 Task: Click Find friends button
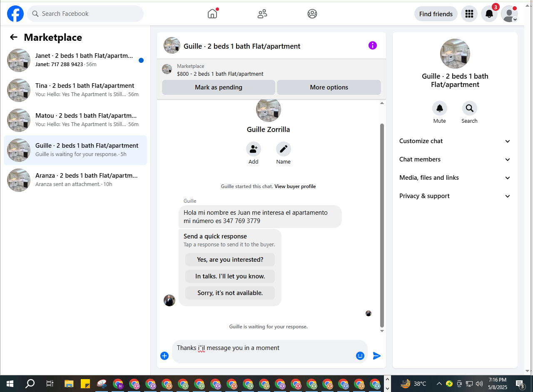pyautogui.click(x=436, y=14)
